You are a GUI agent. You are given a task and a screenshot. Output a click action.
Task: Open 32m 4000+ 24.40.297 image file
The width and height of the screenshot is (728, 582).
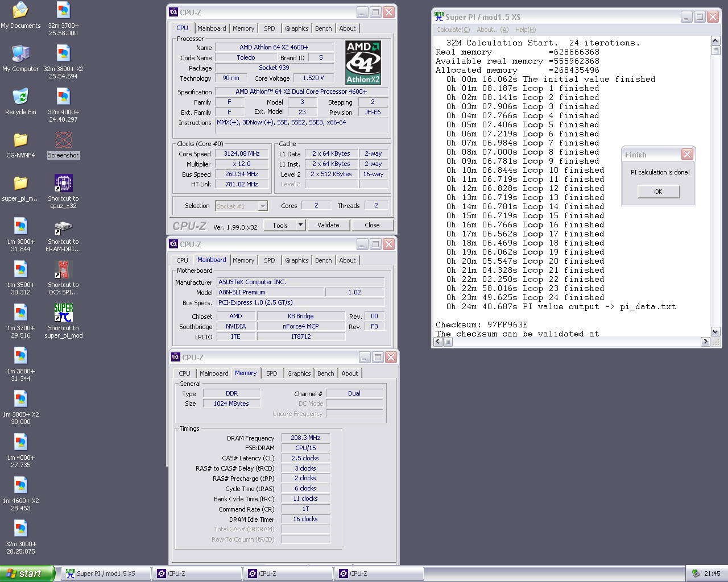click(x=63, y=105)
